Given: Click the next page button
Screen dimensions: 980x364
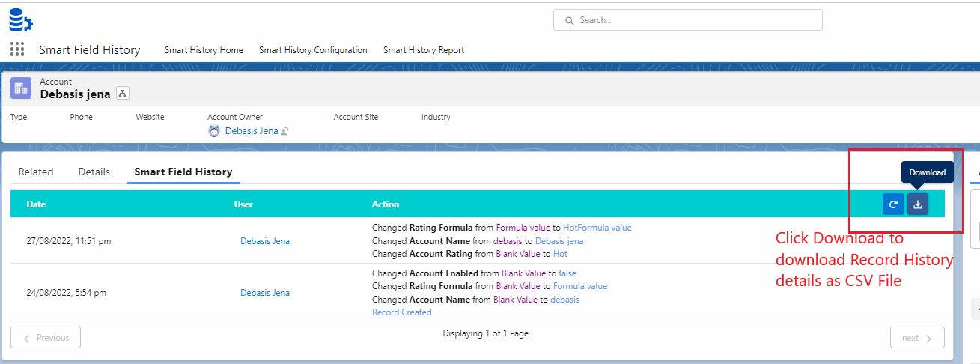Looking at the screenshot, I should 916,338.
